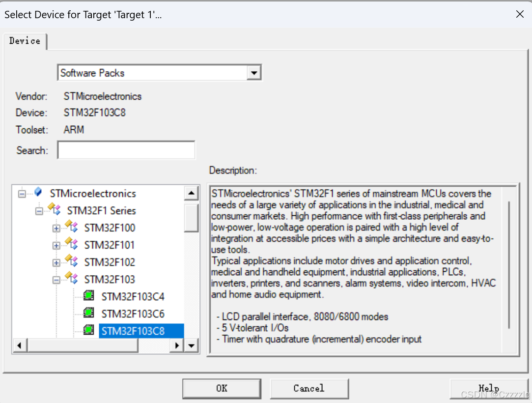
Task: Click the chip icon beside STM32F103C4
Action: tap(89, 296)
